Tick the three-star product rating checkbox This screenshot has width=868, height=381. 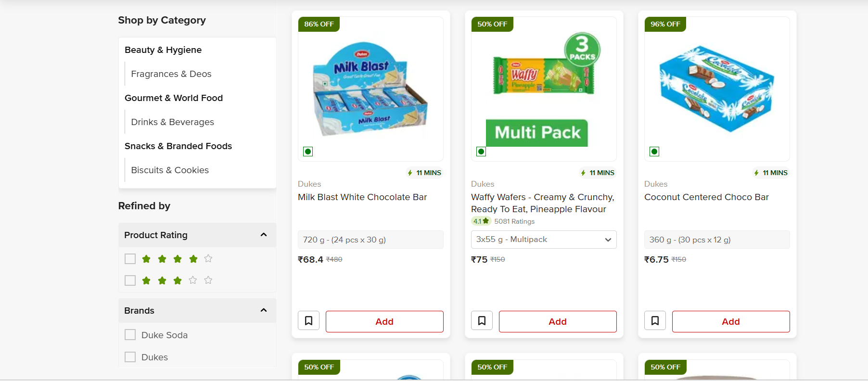coord(130,280)
